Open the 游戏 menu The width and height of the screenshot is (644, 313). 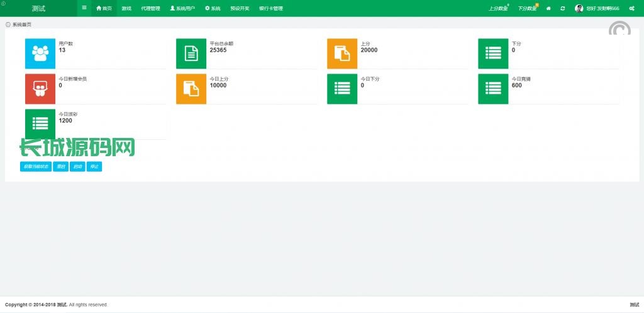point(126,9)
